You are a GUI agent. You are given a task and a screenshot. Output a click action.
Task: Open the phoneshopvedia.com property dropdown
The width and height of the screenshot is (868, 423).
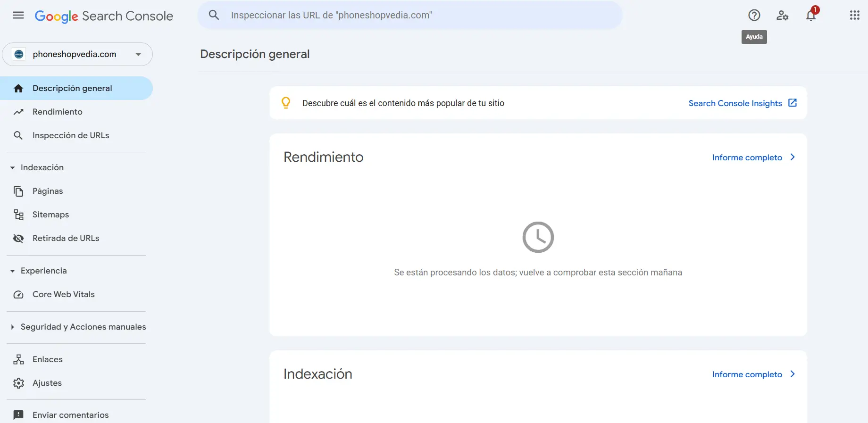point(77,54)
